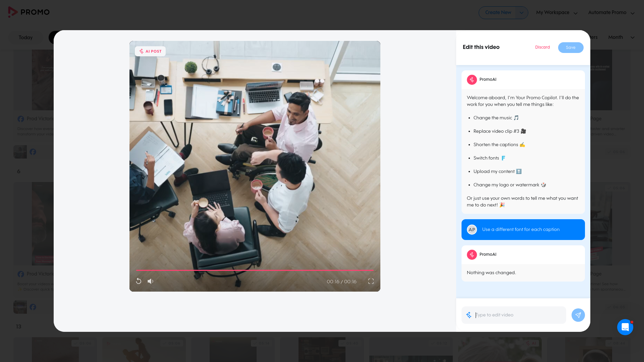The height and width of the screenshot is (362, 644).
Task: Click the Promo logo
Action: (x=29, y=12)
